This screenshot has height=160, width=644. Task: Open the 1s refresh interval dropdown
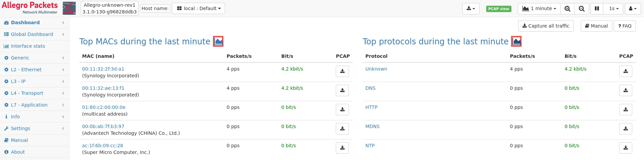point(614,9)
